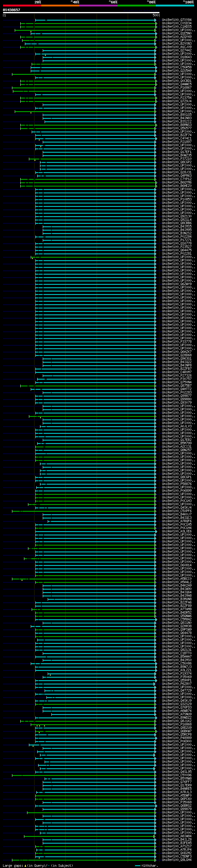Open the UniRef100_C4Y4C1 hit
197x868 pixels.
point(177,138)
